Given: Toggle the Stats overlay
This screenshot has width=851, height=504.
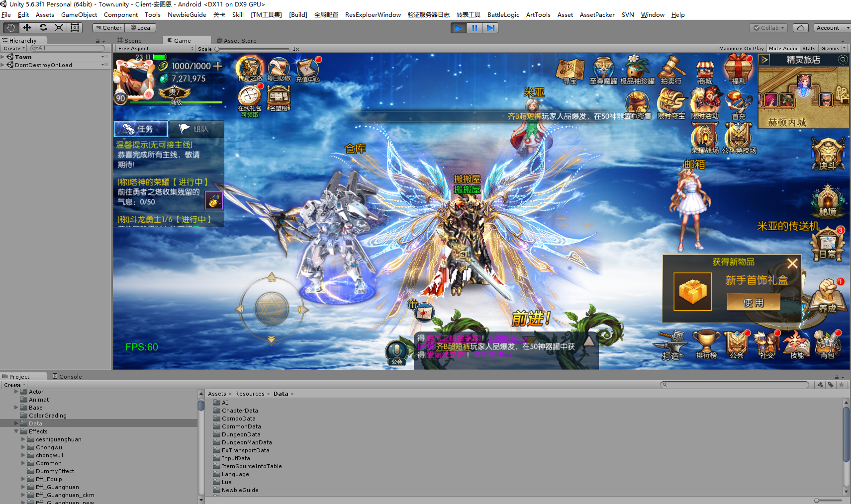Looking at the screenshot, I should [x=809, y=49].
